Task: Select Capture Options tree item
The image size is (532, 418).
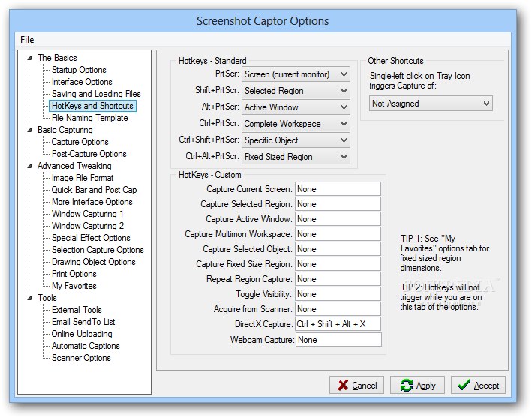Action: (80, 142)
